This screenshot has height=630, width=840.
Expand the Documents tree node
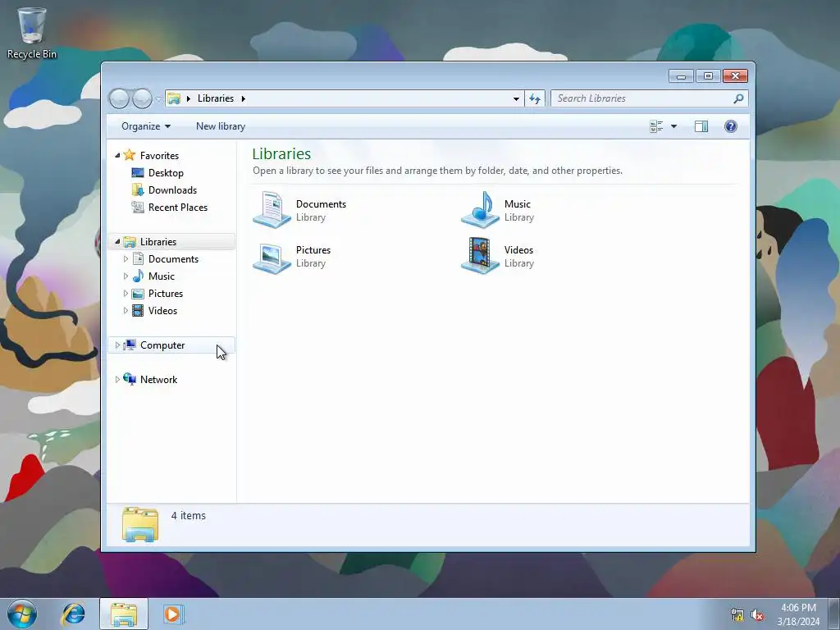click(126, 258)
